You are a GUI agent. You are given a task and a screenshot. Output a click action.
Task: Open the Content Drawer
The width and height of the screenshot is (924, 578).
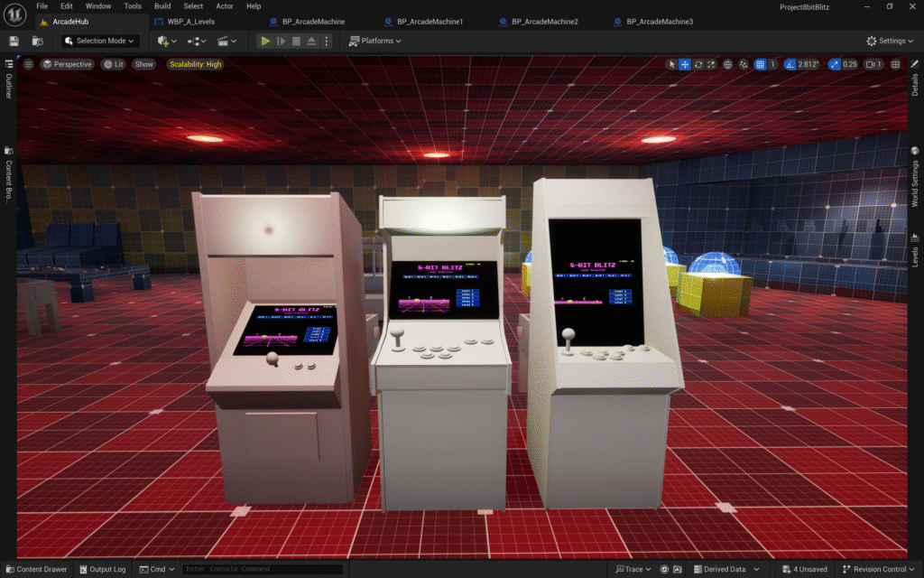[36, 569]
